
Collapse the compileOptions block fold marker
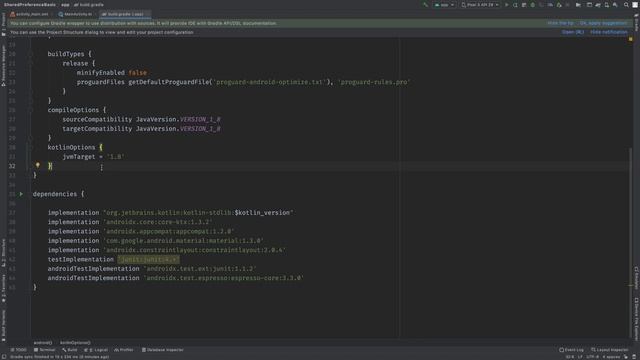[x=30, y=110]
